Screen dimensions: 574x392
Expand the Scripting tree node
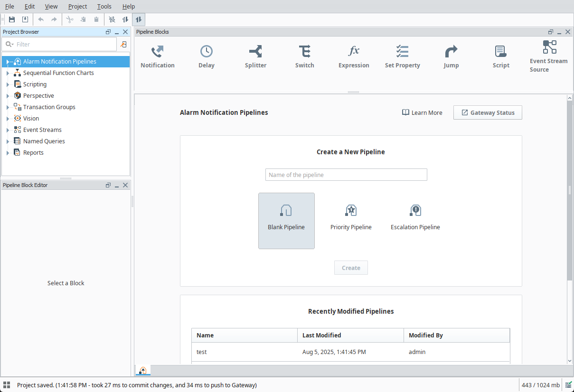(x=8, y=84)
